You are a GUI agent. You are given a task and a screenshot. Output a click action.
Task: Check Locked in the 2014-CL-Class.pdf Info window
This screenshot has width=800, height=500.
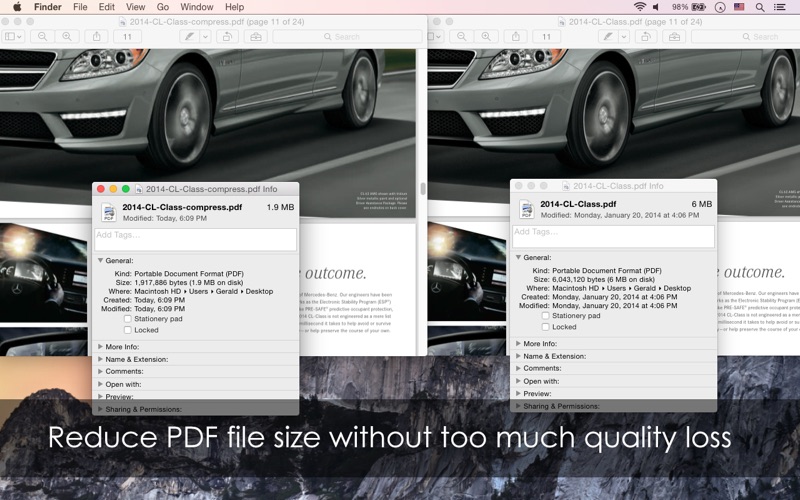(x=545, y=327)
